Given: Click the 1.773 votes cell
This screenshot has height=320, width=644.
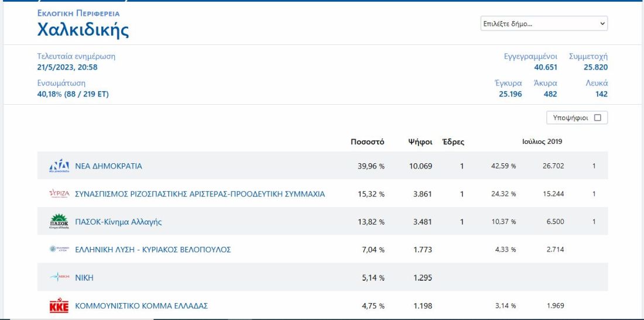Looking at the screenshot, I should click(423, 249).
